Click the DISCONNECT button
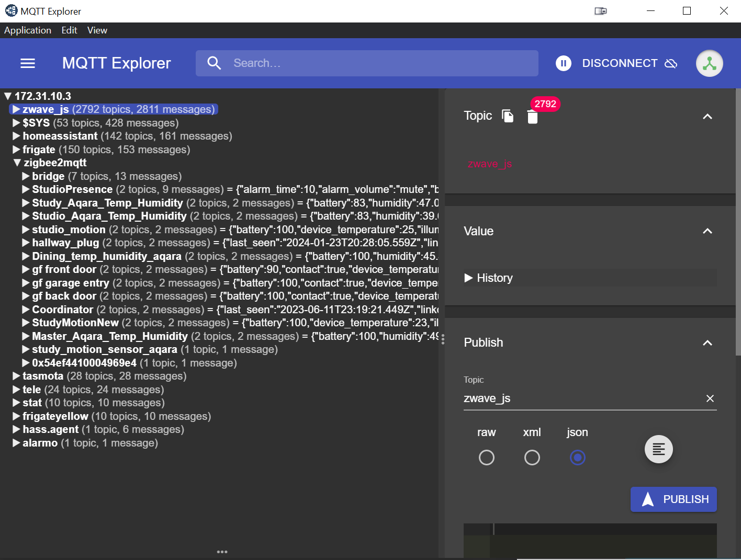The width and height of the screenshot is (741, 560). click(x=630, y=63)
